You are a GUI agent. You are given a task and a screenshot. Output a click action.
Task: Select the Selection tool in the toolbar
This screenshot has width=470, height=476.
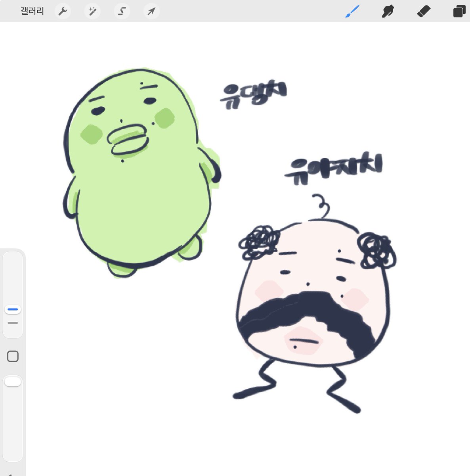[x=122, y=11]
